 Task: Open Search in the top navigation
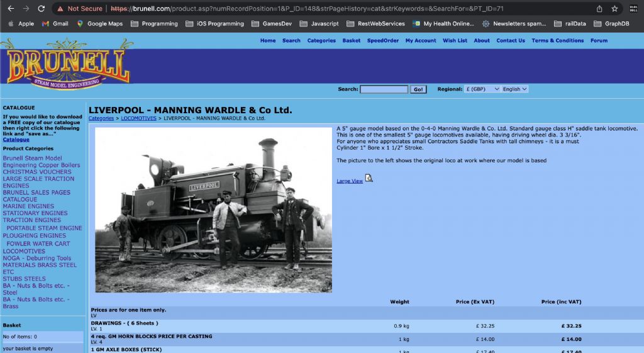click(291, 41)
